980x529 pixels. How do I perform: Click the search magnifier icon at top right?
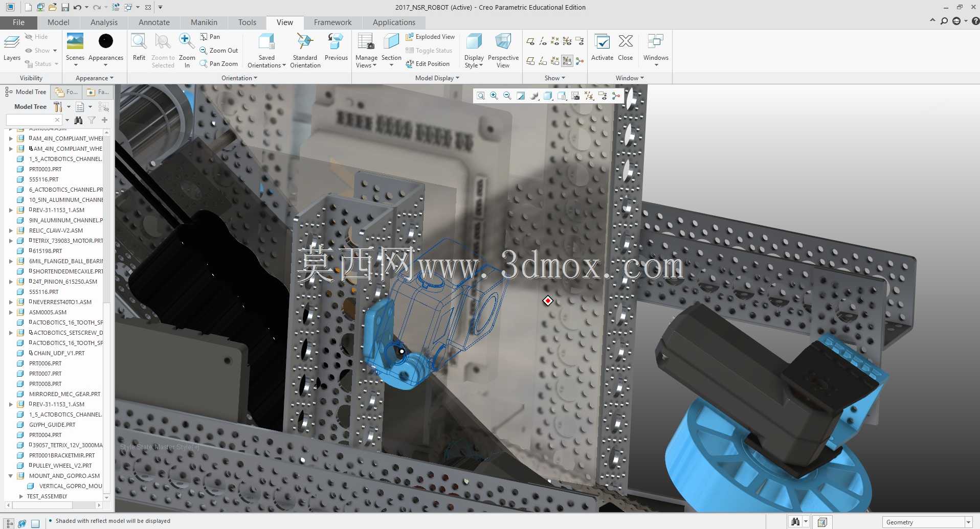point(944,21)
